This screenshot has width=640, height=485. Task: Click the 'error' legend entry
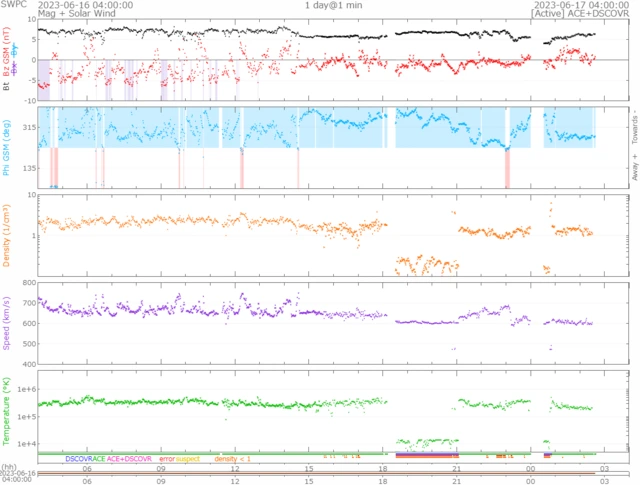[x=168, y=459]
